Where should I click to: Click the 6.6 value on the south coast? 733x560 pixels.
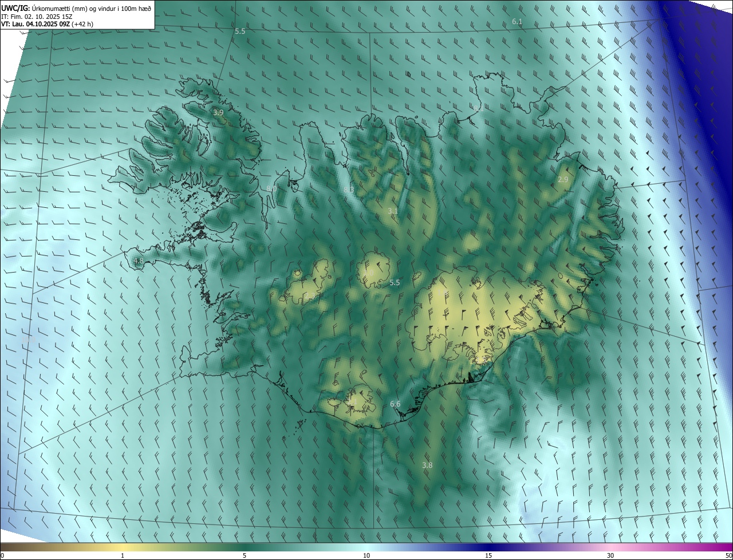(395, 404)
